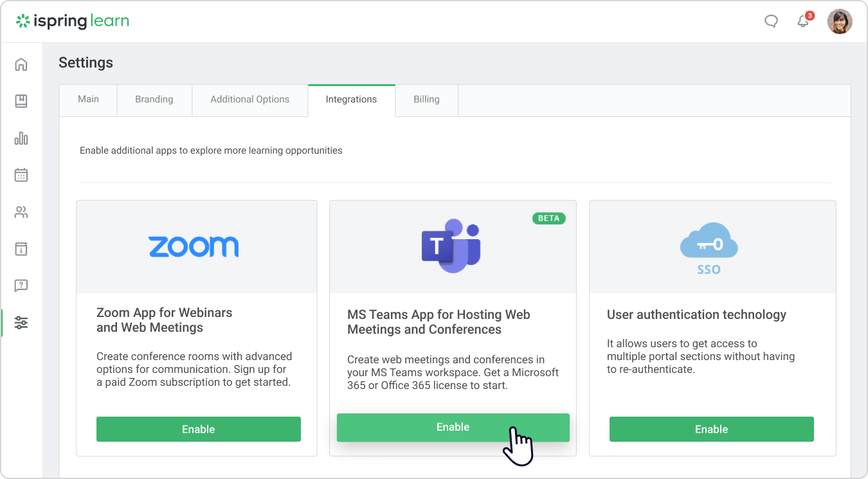Open the help question mark icon
The height and width of the screenshot is (479, 868).
pyautogui.click(x=21, y=285)
